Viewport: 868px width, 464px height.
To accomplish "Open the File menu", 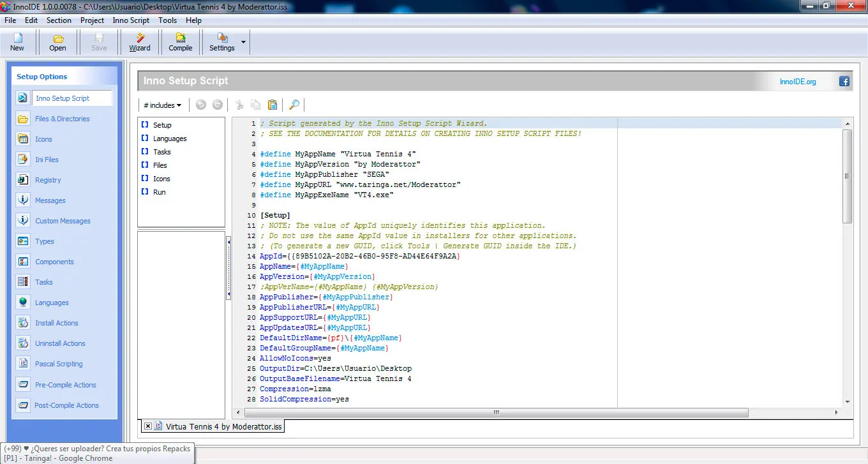I will pos(10,20).
